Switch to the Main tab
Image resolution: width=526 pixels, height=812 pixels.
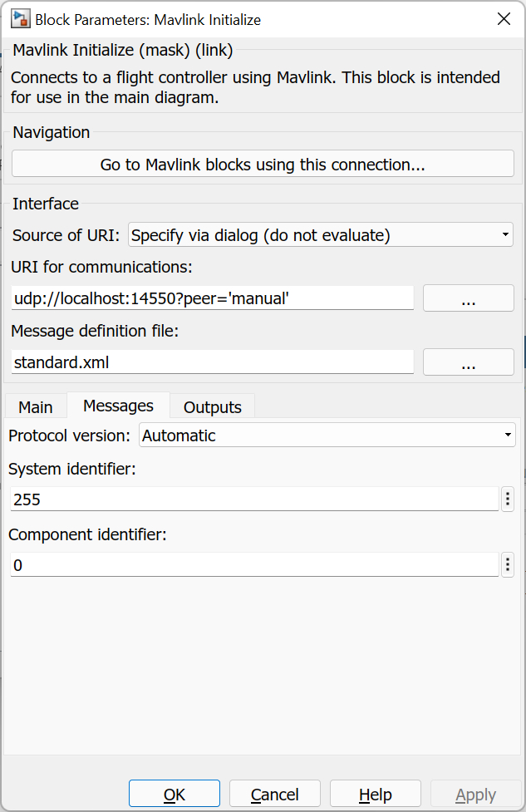(35, 406)
